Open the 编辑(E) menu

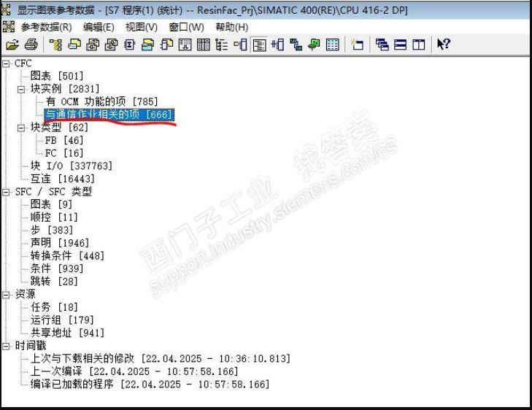click(99, 27)
